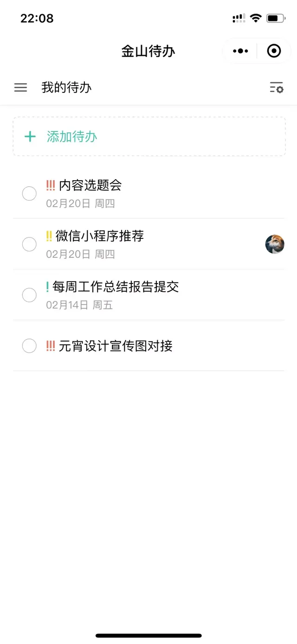Close mini program via circle target icon
The width and height of the screenshot is (297, 644).
click(x=274, y=51)
